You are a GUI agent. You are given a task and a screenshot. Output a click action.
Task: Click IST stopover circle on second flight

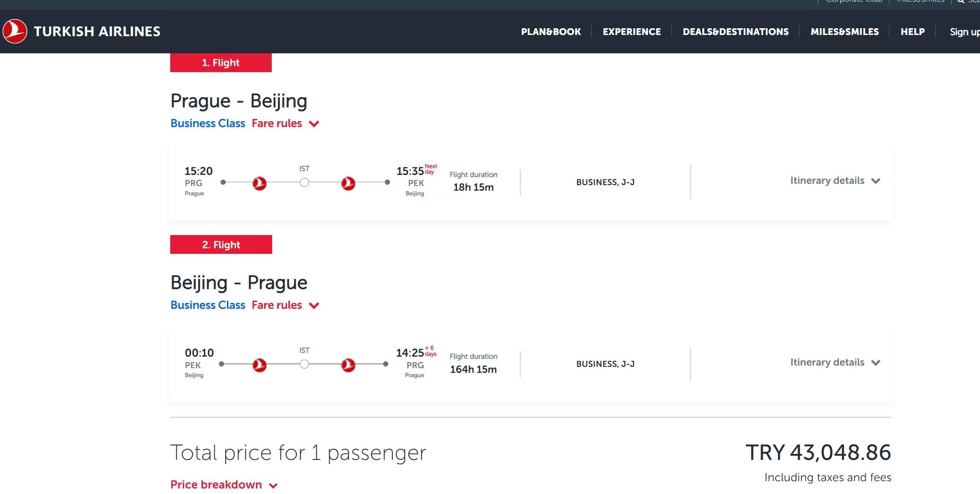point(304,364)
